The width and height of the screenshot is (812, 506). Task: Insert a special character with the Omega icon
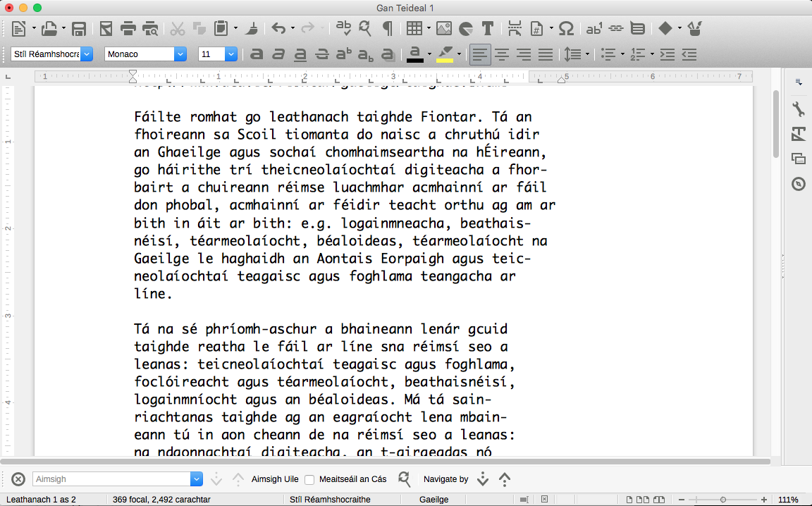(566, 29)
